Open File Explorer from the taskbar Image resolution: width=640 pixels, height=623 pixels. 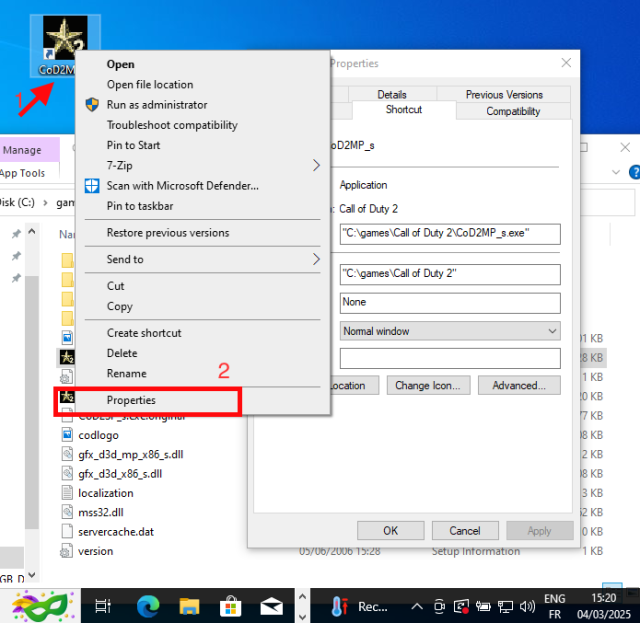coord(189,606)
